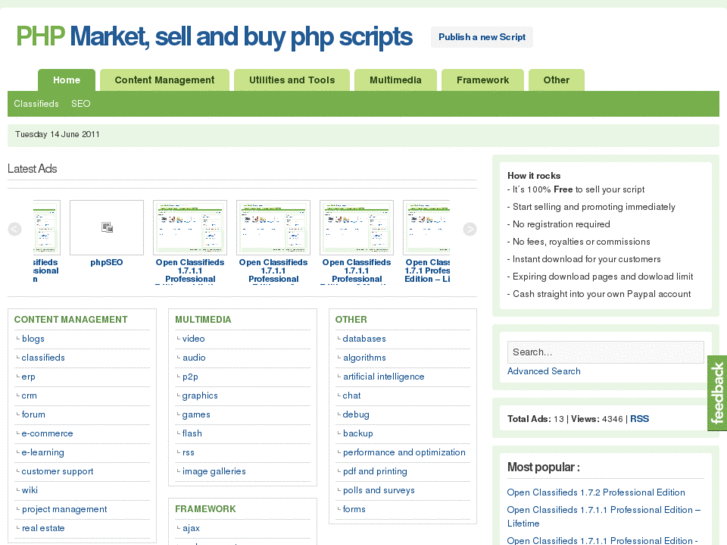Open the SEO submenu link

(x=81, y=104)
